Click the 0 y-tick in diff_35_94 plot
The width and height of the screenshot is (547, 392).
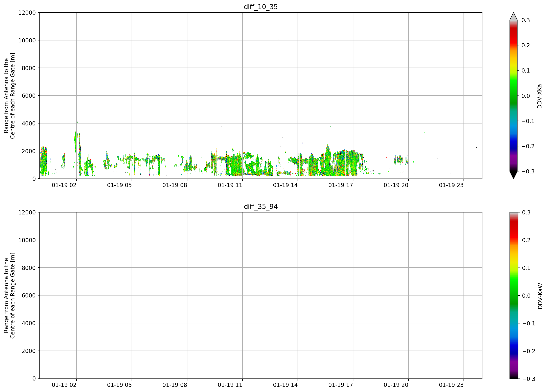click(x=34, y=379)
